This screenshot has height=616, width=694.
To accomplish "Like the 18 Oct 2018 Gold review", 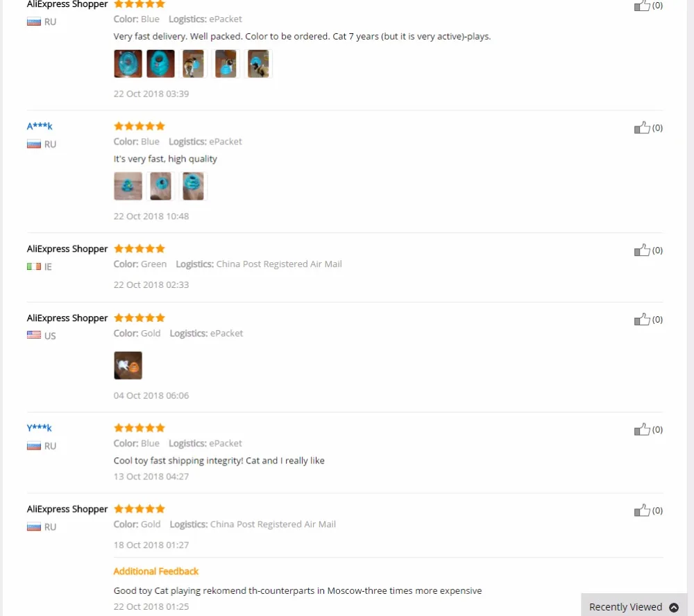I will (x=642, y=511).
